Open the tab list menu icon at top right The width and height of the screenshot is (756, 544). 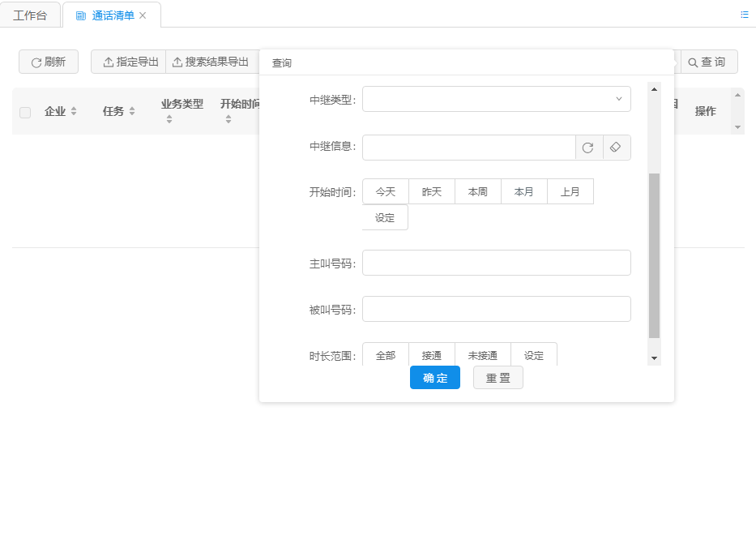pyautogui.click(x=744, y=15)
